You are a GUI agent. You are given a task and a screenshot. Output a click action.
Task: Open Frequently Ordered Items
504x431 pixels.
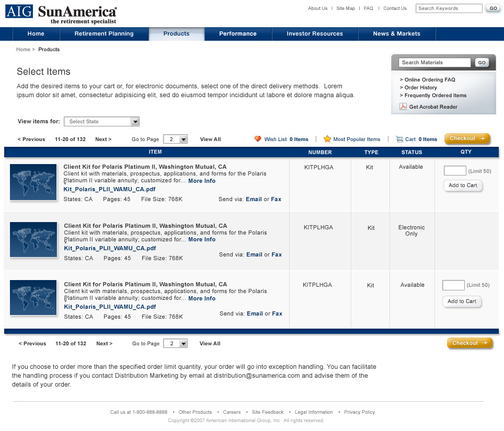(436, 96)
